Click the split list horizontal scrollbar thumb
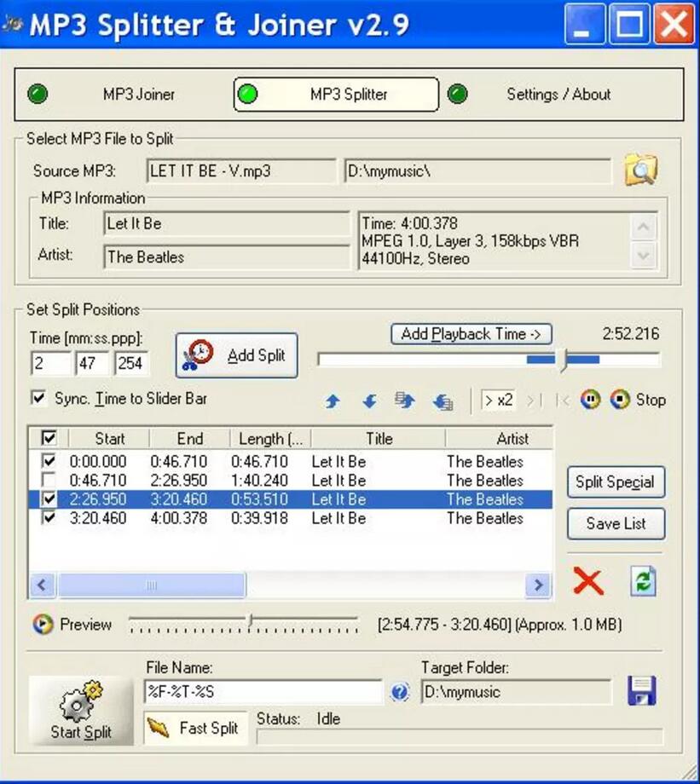The height and width of the screenshot is (784, 700). coord(152,585)
